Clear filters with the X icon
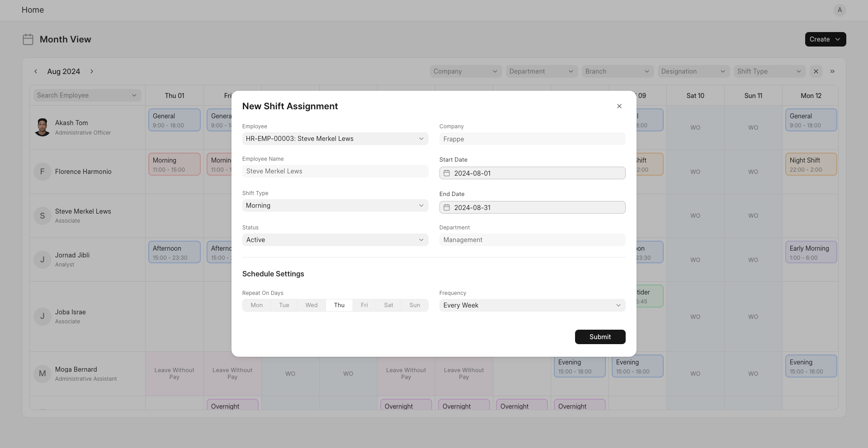This screenshot has width=868, height=448. tap(816, 71)
